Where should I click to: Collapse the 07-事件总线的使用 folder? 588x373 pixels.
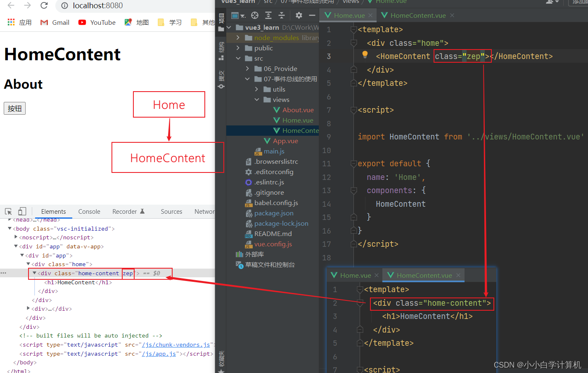247,79
